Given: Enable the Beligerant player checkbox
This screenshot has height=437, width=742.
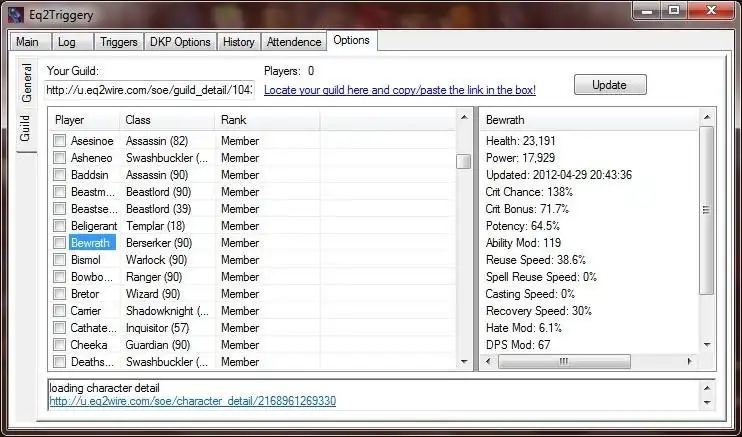Looking at the screenshot, I should (60, 226).
